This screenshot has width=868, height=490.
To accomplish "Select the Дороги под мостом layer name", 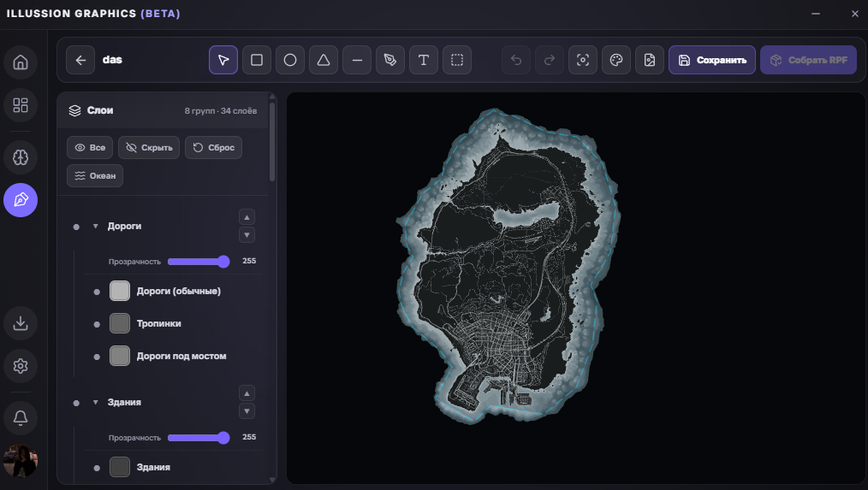I will 181,356.
